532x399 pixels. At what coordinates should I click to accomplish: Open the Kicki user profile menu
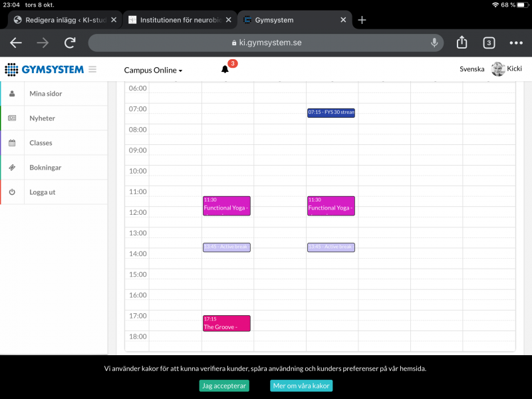point(507,69)
